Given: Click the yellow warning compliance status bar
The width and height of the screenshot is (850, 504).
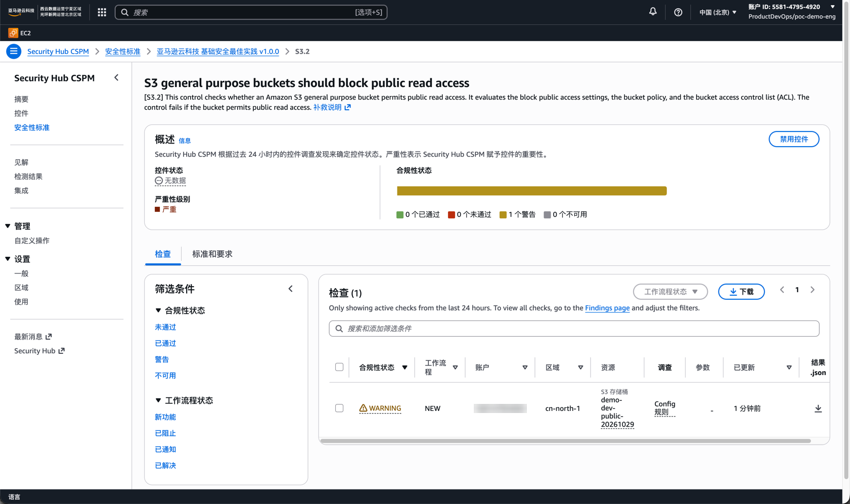Looking at the screenshot, I should [x=531, y=191].
